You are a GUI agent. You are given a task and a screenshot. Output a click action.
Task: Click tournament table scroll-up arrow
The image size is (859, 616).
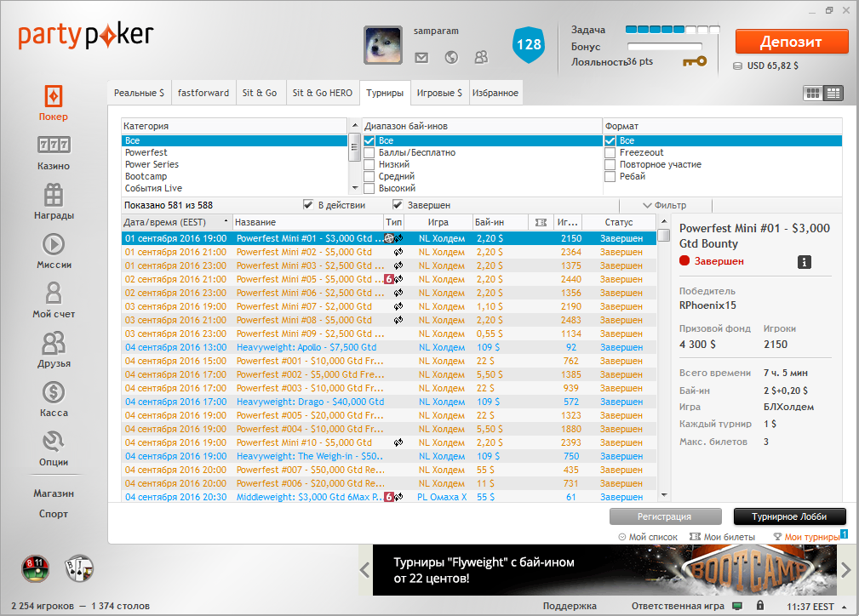664,222
